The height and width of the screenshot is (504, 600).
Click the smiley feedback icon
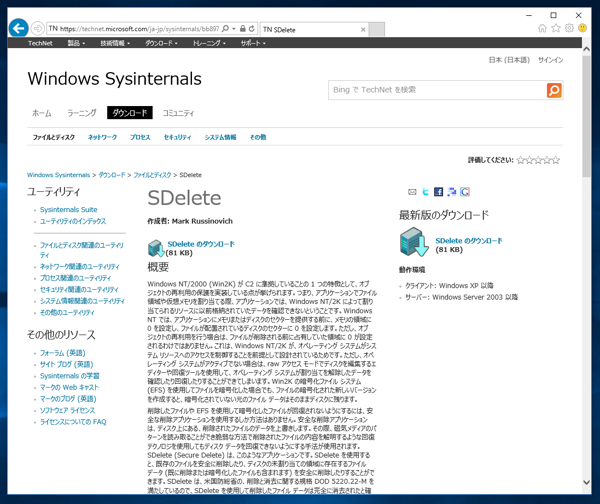pyautogui.click(x=582, y=28)
